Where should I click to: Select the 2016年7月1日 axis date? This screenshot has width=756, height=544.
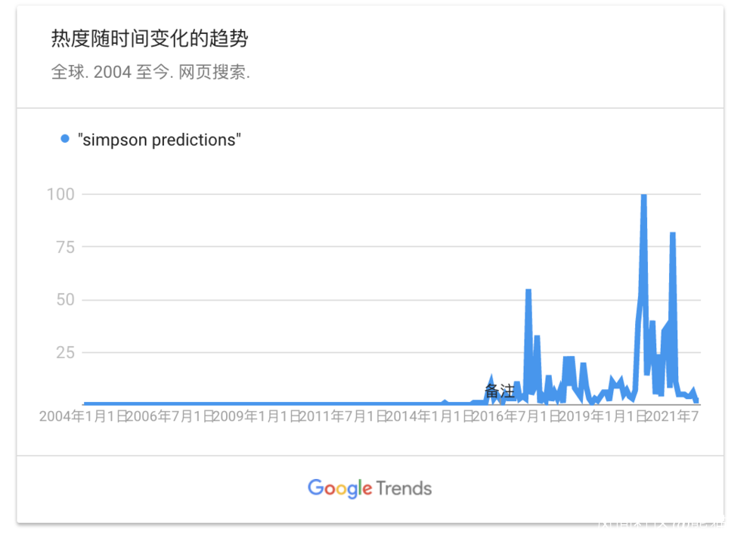(515, 416)
